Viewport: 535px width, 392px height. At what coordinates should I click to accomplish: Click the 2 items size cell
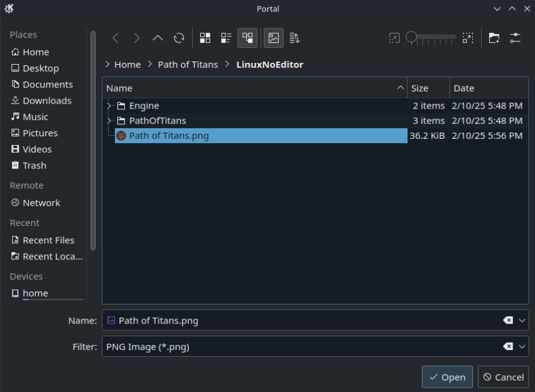[x=428, y=106]
